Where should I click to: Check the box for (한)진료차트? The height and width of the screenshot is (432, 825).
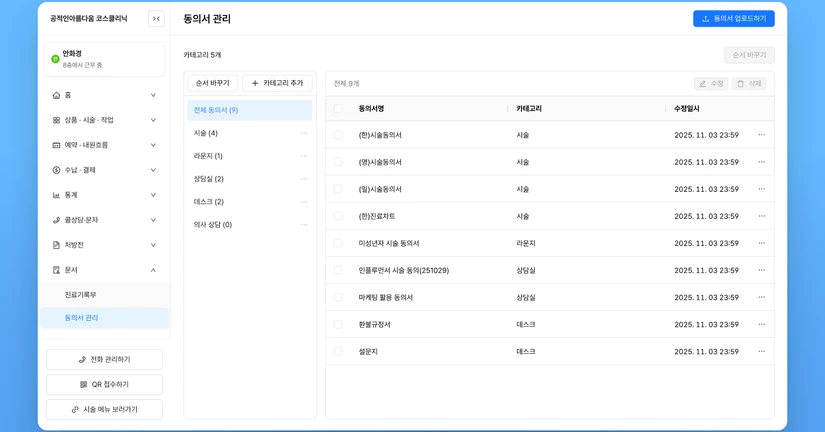[x=338, y=216]
